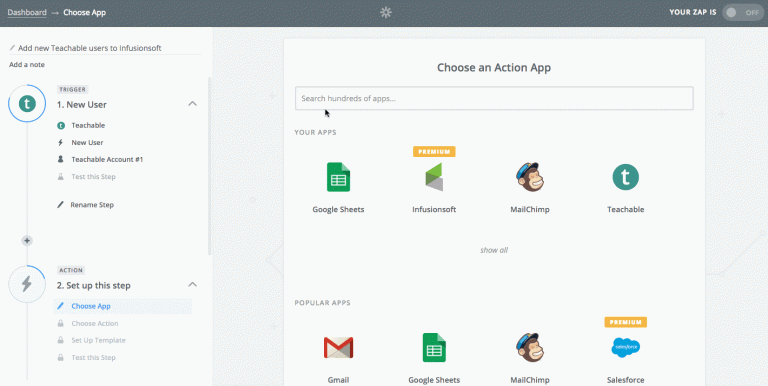Click the Infusionsoft label text

[434, 210]
